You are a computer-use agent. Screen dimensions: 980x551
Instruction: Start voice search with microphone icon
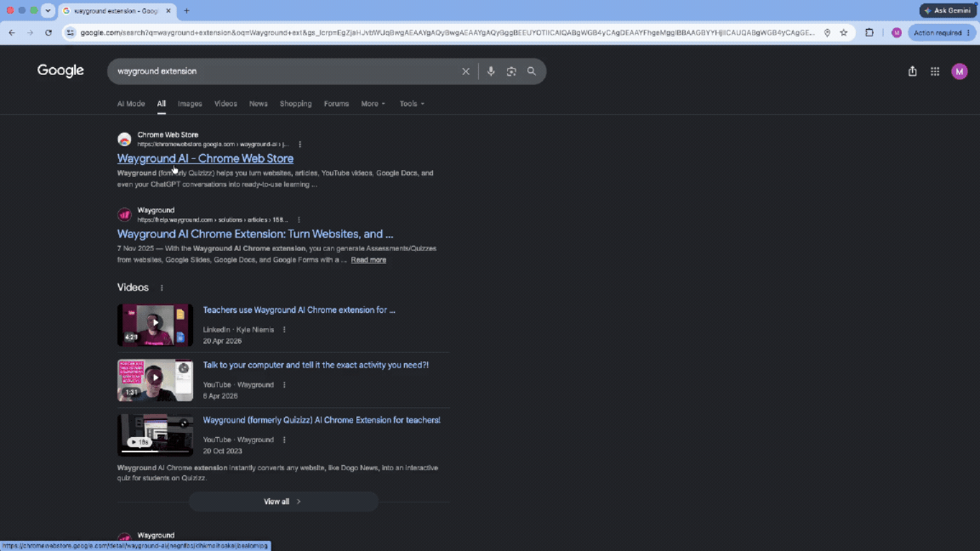click(491, 71)
